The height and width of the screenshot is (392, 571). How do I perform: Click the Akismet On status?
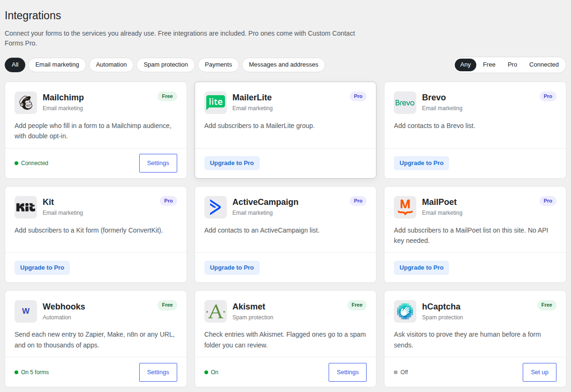pyautogui.click(x=215, y=372)
